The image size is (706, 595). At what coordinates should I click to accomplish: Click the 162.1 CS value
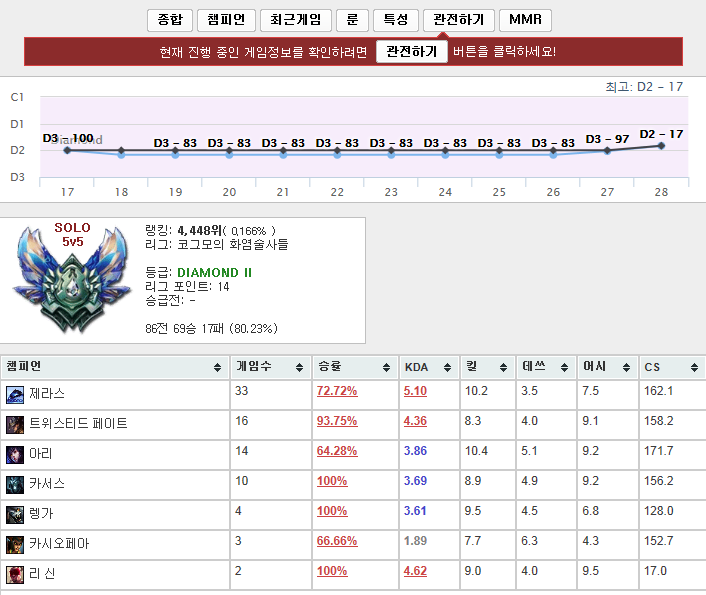pos(658,391)
